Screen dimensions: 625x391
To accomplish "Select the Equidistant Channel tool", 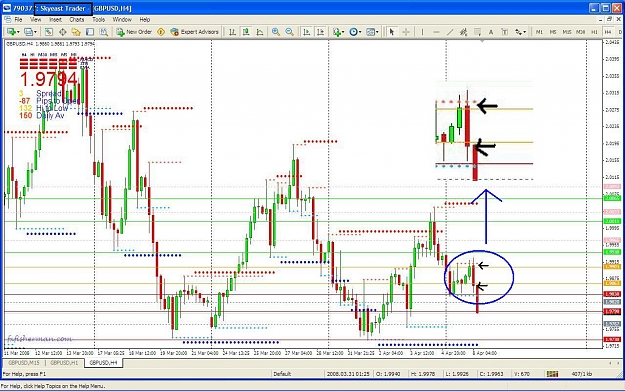I will pos(464,32).
